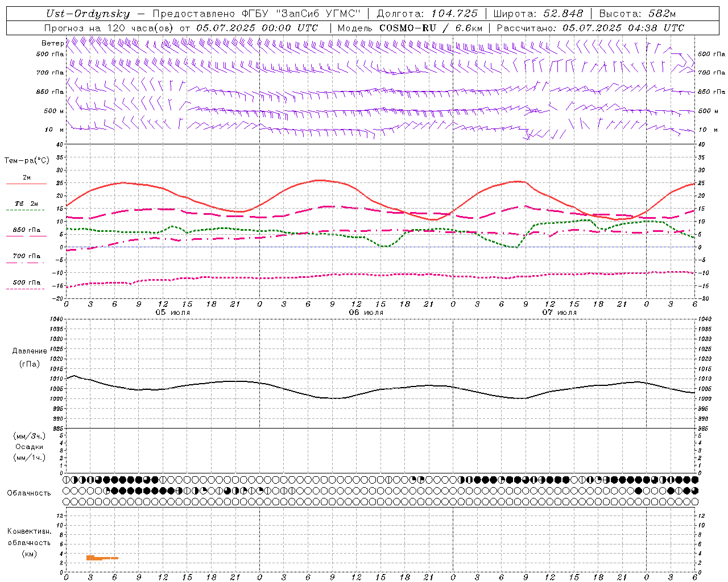Click the 06 июля date label
This screenshot has height=582, width=728.
pos(366,313)
